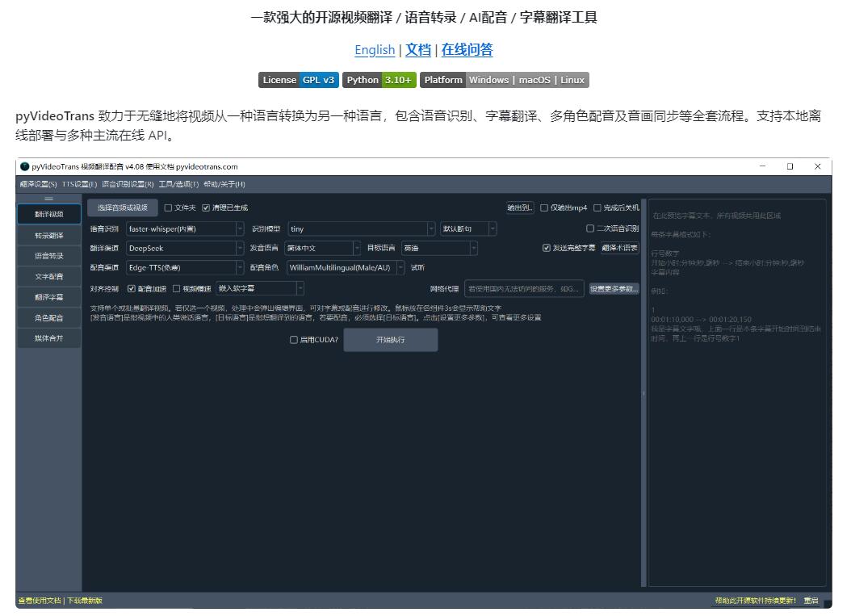This screenshot has height=616, width=851.
Task: Open the 工具/选项(T) menu
Action: point(178,185)
